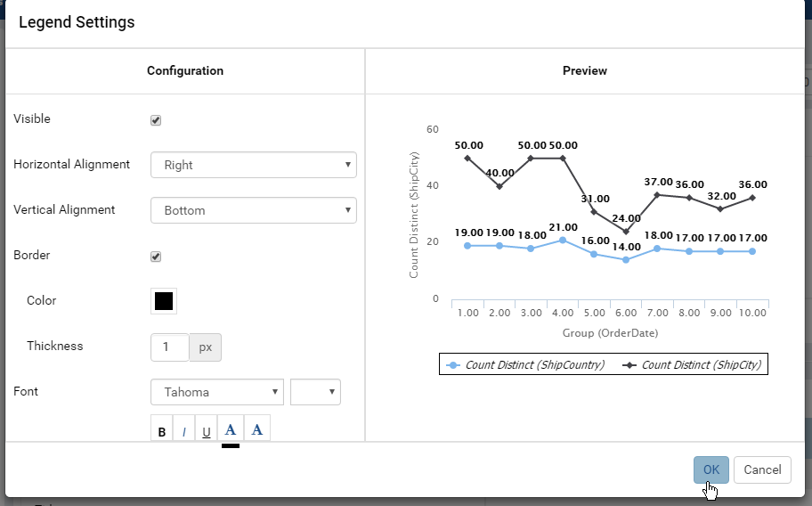812x506 pixels.
Task: Click the second A font icon
Action: [x=256, y=430]
